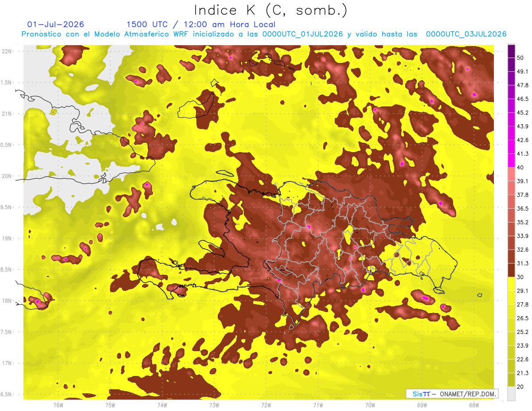
Task: Click the "40" legend value
Action: [x=520, y=167]
